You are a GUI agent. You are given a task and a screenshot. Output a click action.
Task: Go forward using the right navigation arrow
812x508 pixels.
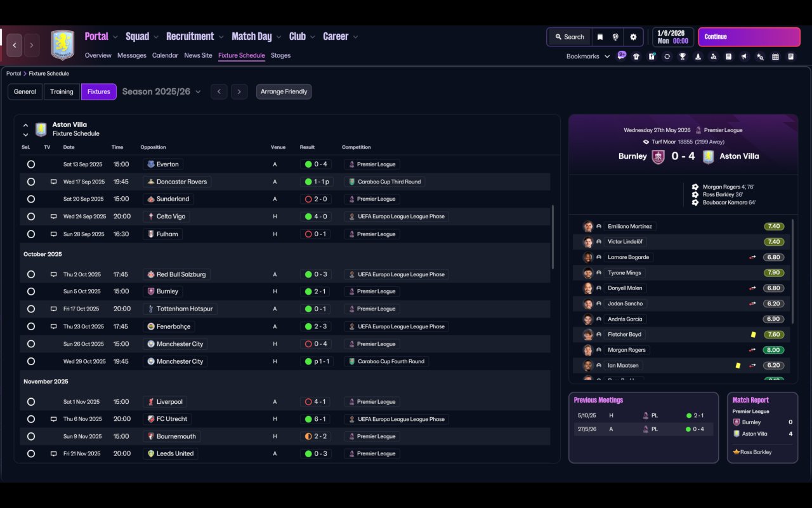tap(32, 45)
